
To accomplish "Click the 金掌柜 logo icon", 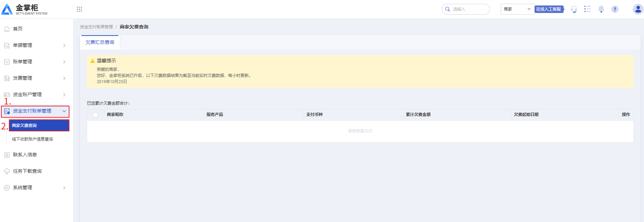I will (x=7, y=9).
